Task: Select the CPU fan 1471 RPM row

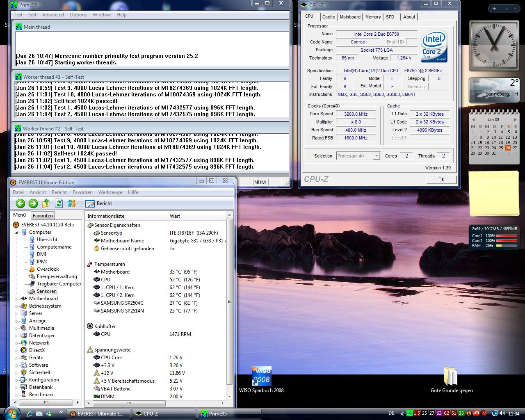Action: coord(156,334)
